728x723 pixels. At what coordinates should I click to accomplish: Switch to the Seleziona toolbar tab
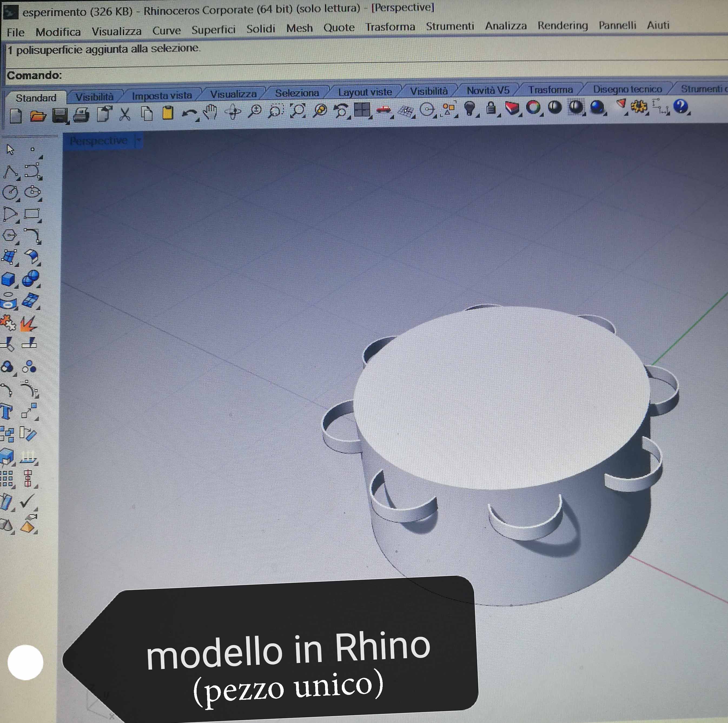297,93
